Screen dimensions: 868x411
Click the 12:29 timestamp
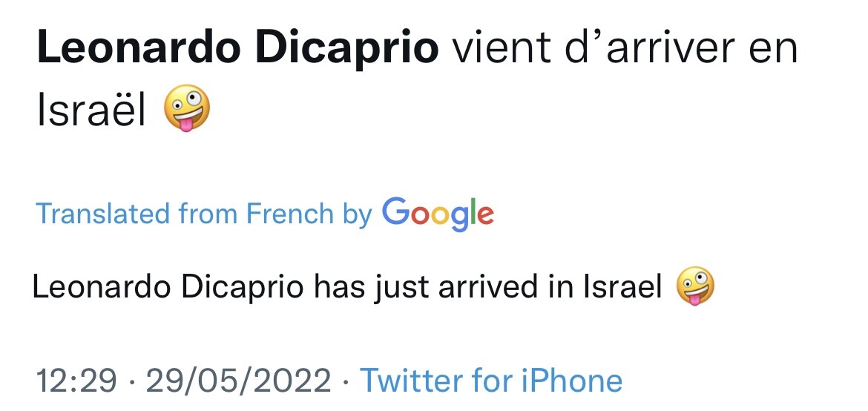click(76, 381)
